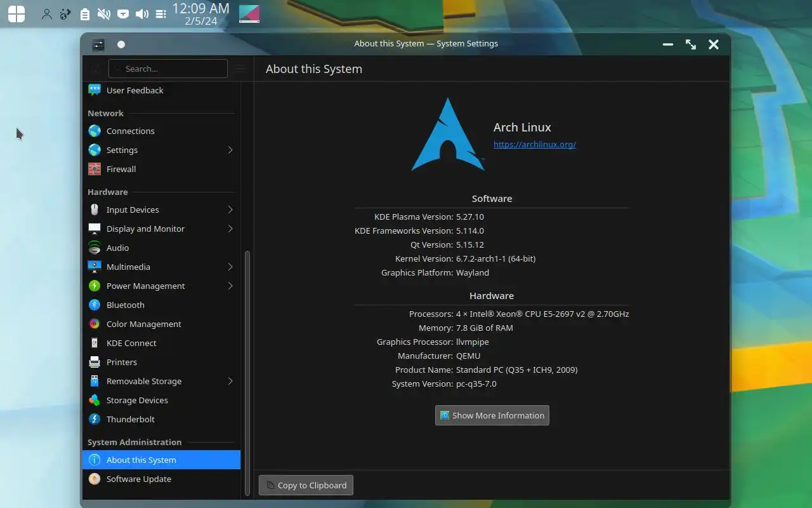This screenshot has width=812, height=508.
Task: Open the hamburger menu beside search
Action: (240, 69)
